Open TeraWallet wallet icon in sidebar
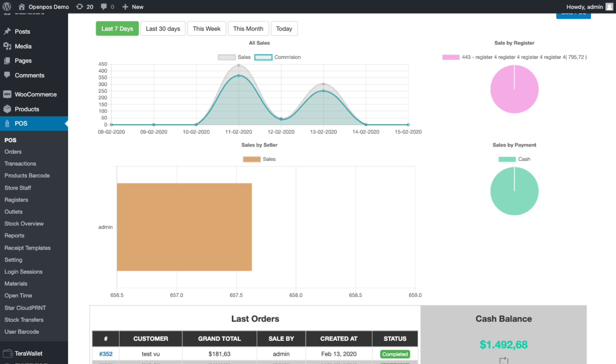 click(x=7, y=353)
